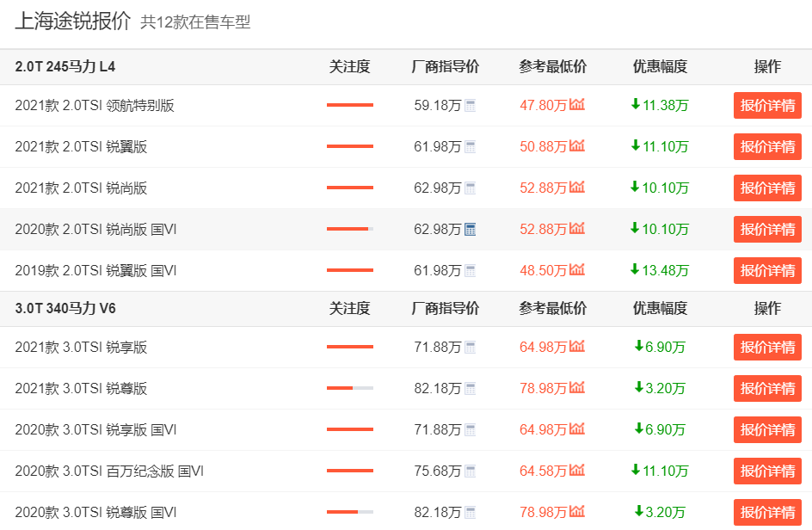The height and width of the screenshot is (530, 812).
Task: Click the 共12款在售车型 subtitle text
Action: click(x=195, y=22)
